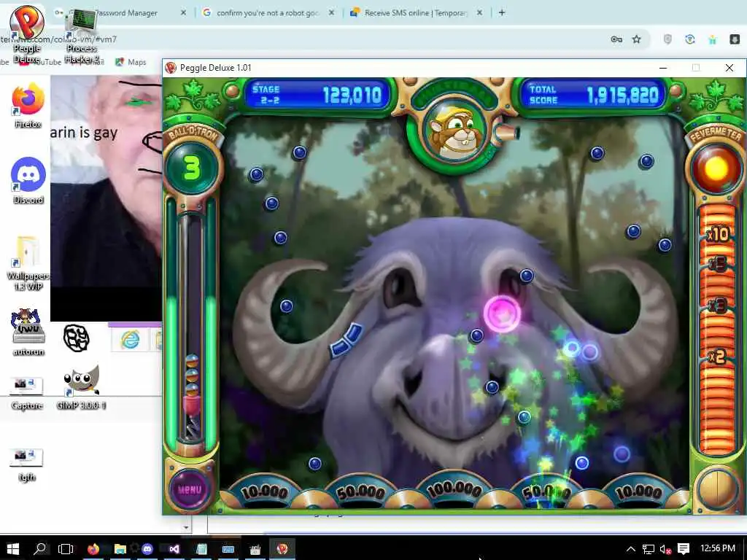Image resolution: width=747 pixels, height=560 pixels.
Task: Open the Peggle Deluxe desktop shortcut
Action: 27,34
